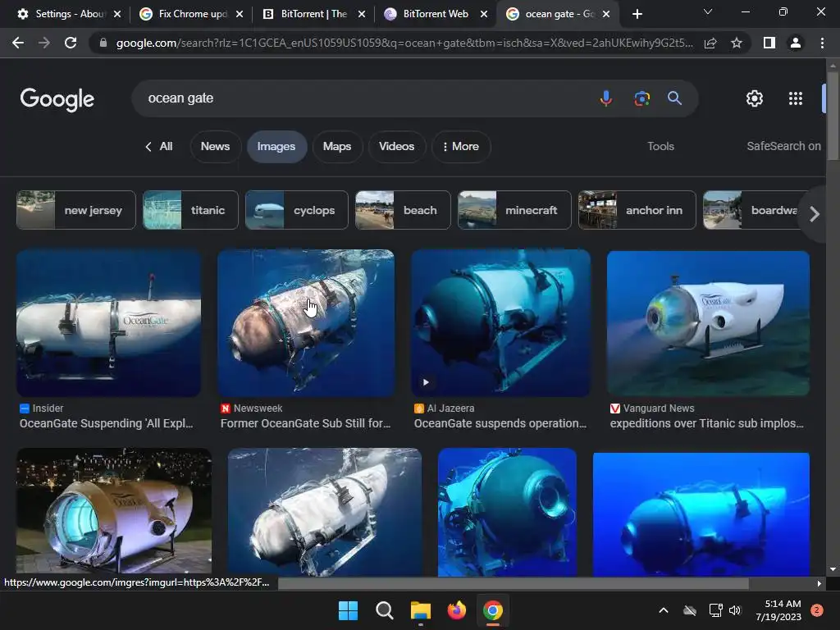
Task: Switch to the BitTorrent Web tab
Action: [436, 14]
